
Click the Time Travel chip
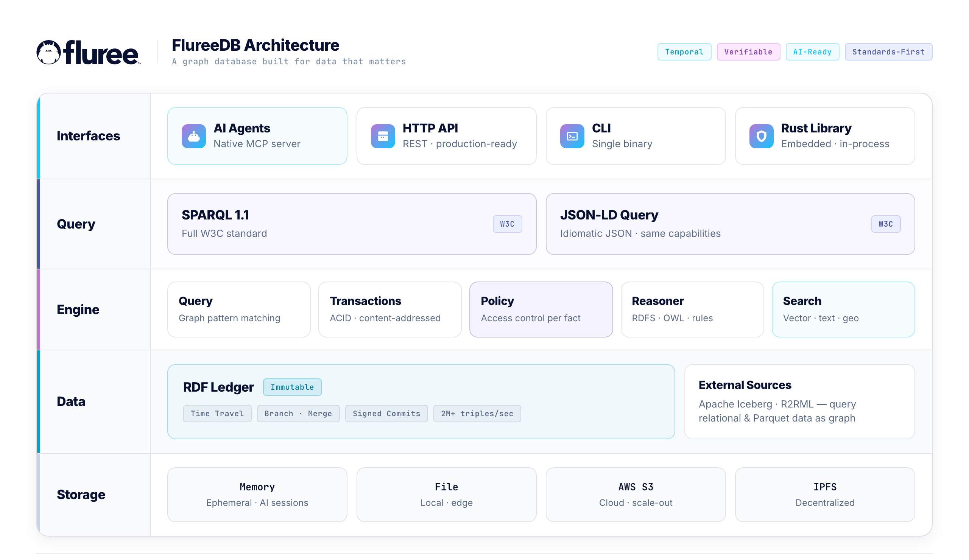pyautogui.click(x=217, y=414)
